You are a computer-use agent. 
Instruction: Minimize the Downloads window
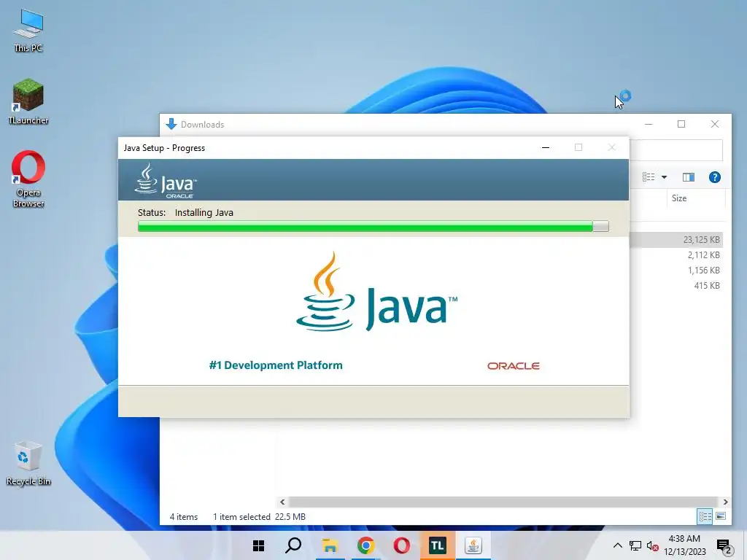(x=649, y=124)
